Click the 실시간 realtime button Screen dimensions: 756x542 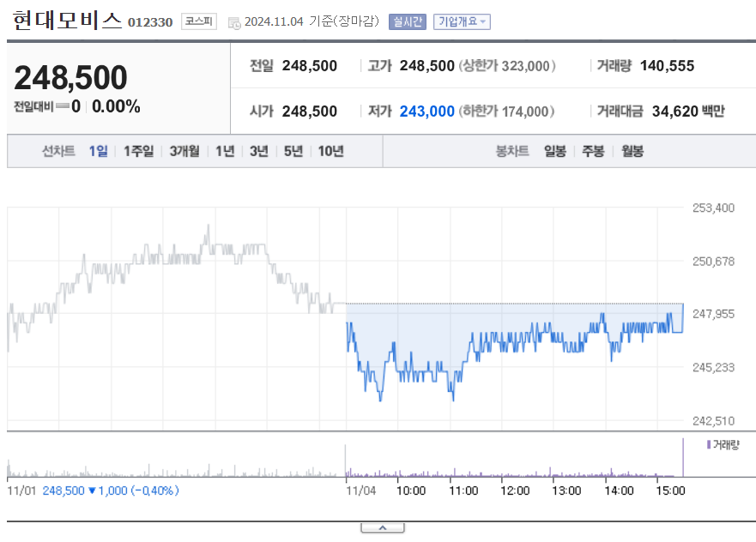tap(408, 21)
